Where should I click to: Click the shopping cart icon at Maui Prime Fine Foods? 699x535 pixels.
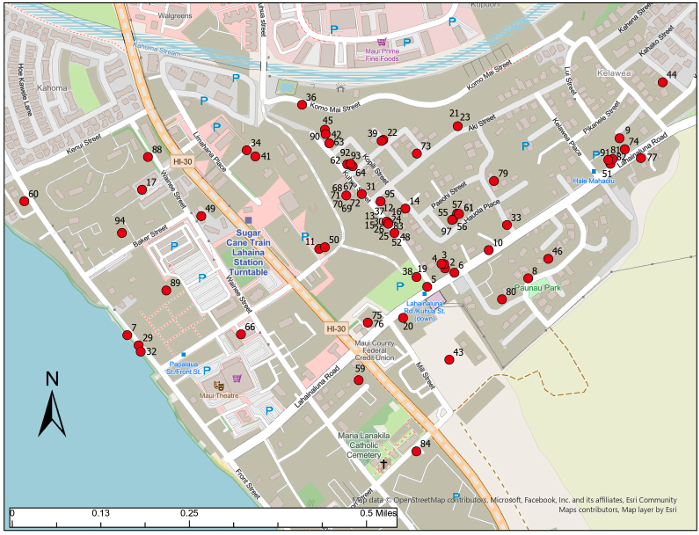tap(382, 42)
